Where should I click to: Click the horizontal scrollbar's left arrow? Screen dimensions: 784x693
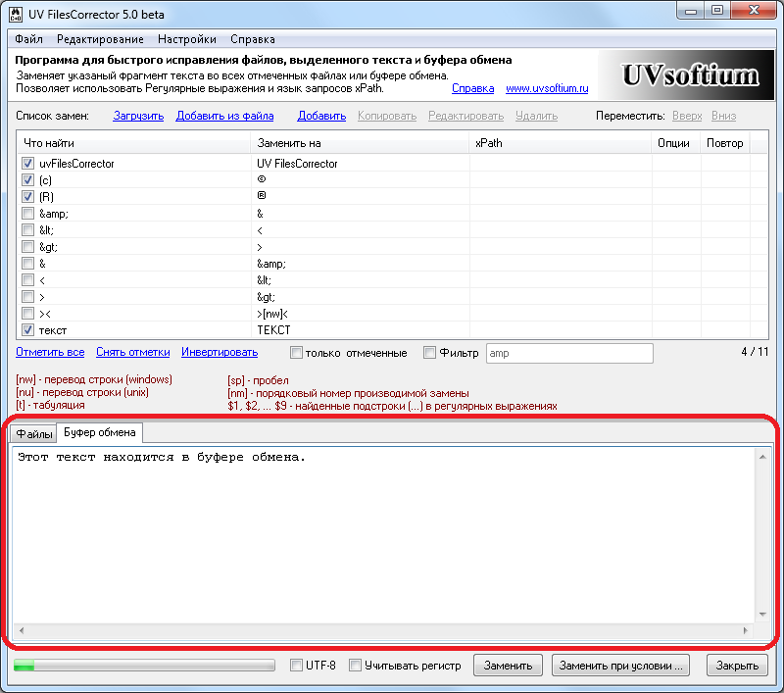click(22, 631)
